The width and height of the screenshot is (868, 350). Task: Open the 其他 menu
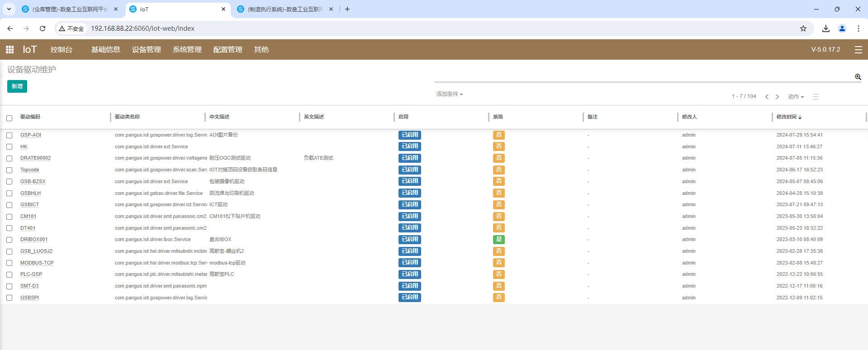click(261, 49)
